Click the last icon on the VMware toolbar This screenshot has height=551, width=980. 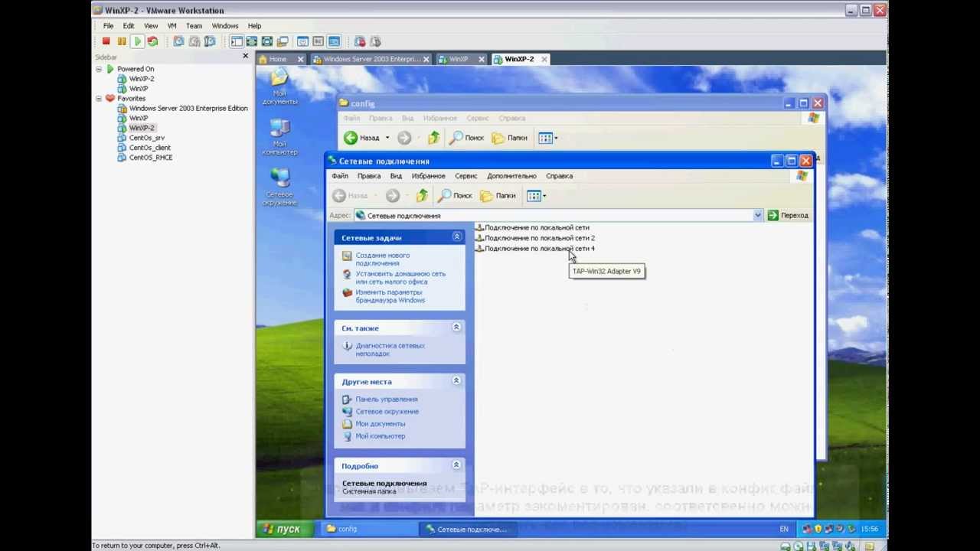375,41
